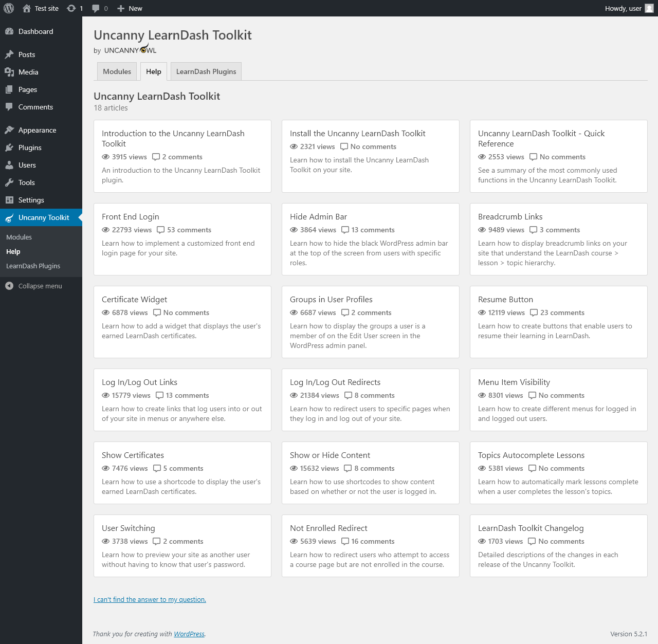Image resolution: width=658 pixels, height=644 pixels.
Task: Click the eye views icon on User Switching
Action: tap(106, 541)
